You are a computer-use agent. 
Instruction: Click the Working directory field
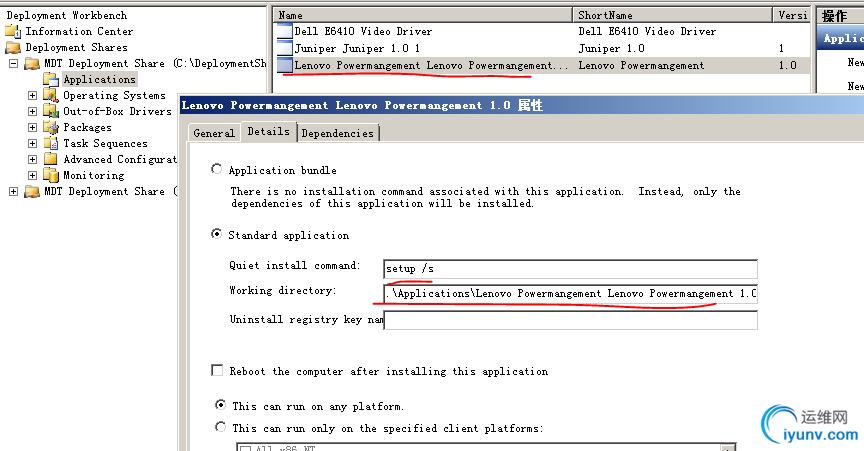pos(570,294)
